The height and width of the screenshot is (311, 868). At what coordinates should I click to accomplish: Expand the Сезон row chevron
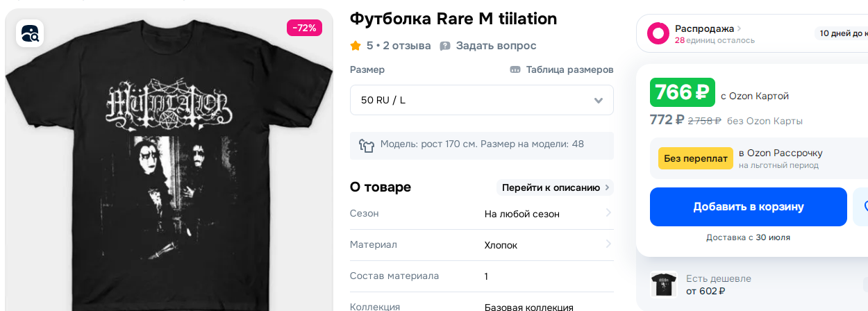(x=608, y=213)
